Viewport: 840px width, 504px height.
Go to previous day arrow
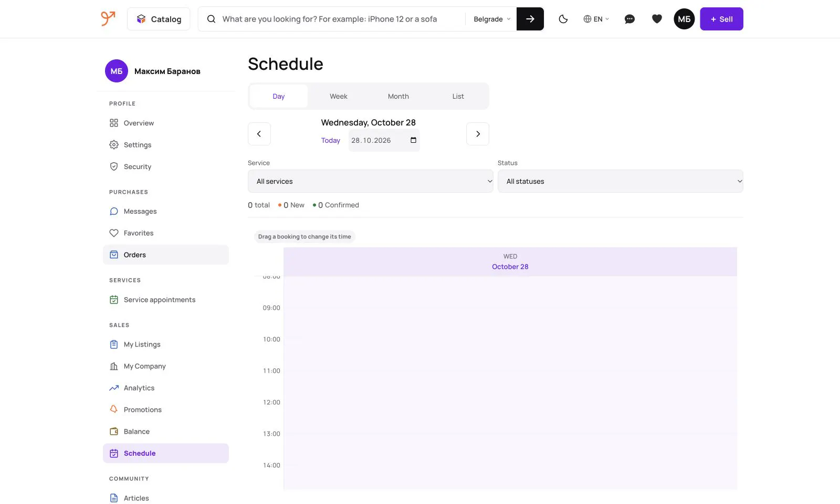click(259, 134)
